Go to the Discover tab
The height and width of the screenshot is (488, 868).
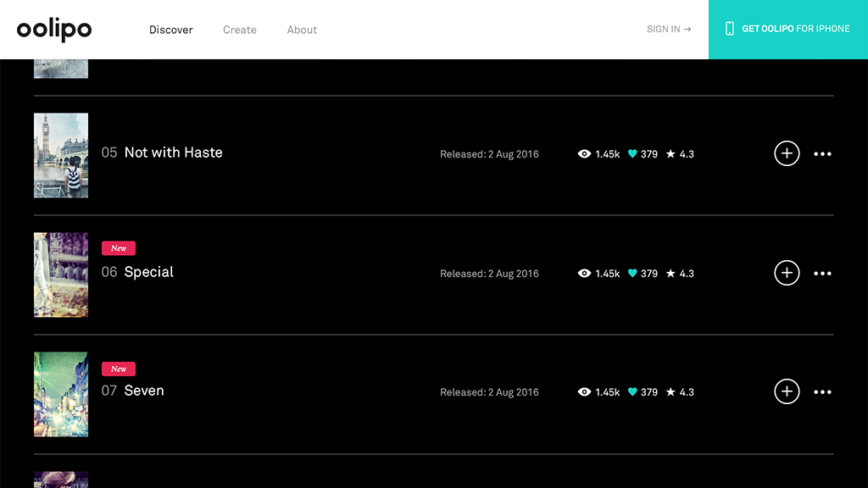pyautogui.click(x=171, y=30)
